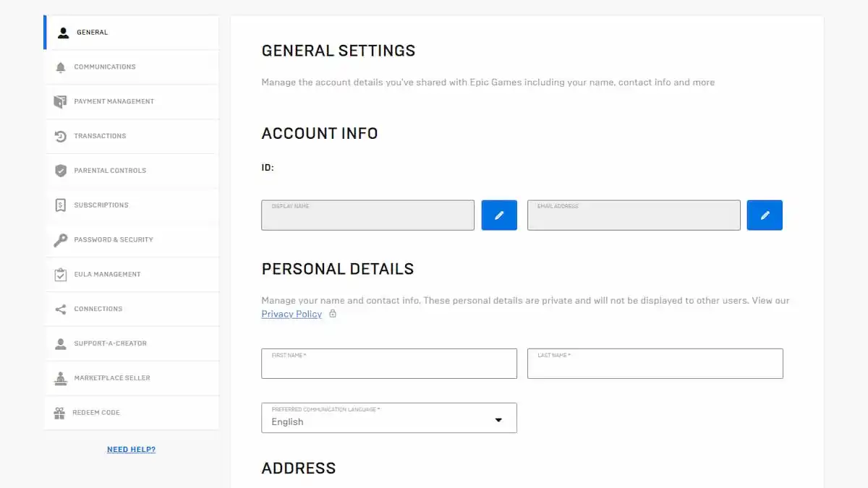This screenshot has width=868, height=488.
Task: Open the Subscriptions menu item
Action: coord(101,205)
